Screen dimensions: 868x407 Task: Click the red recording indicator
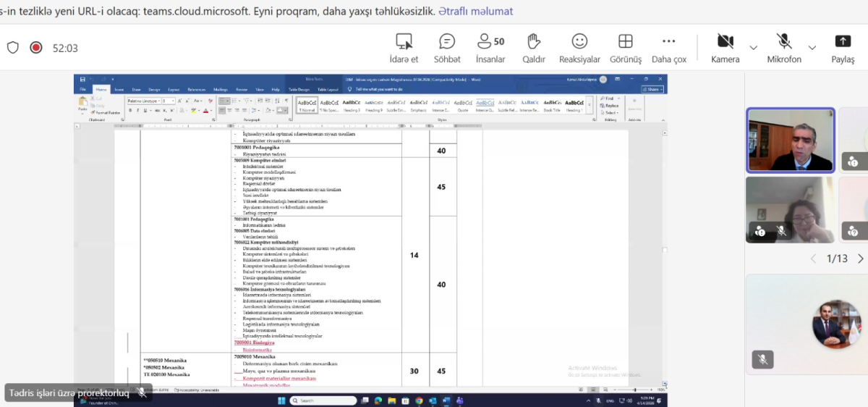[x=35, y=48]
